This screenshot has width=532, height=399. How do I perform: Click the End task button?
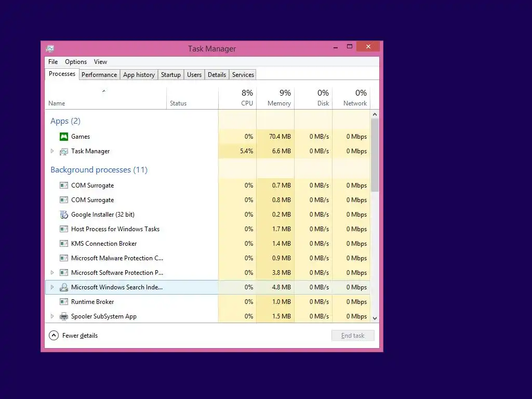(x=353, y=336)
